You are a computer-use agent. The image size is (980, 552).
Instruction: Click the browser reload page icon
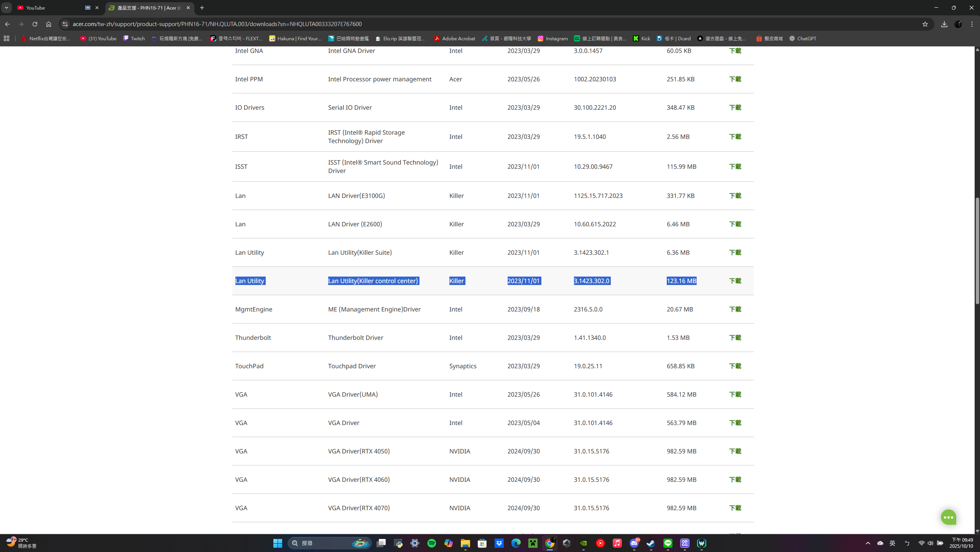pos(35,24)
